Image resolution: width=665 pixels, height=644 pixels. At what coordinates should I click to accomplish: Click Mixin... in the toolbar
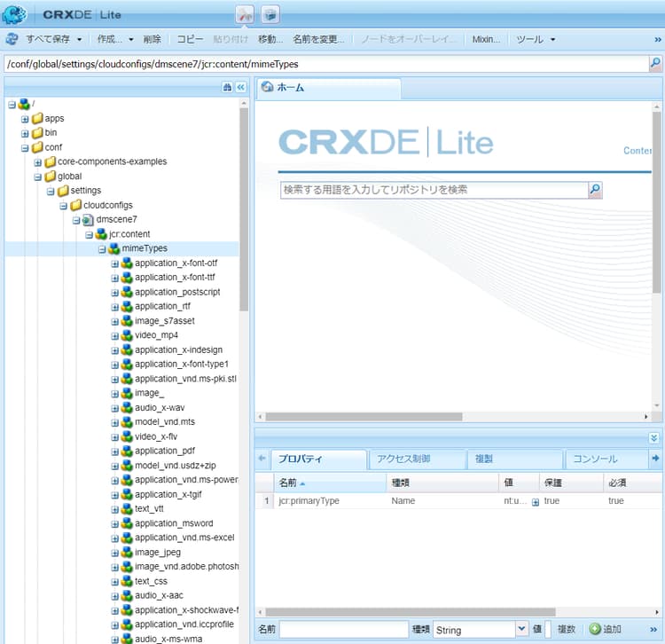[x=486, y=39]
